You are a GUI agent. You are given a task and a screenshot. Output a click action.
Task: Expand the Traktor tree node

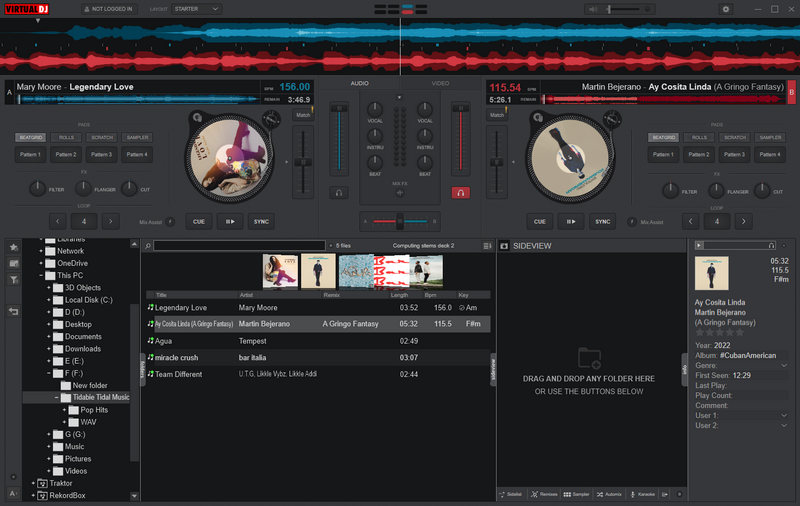tap(33, 483)
